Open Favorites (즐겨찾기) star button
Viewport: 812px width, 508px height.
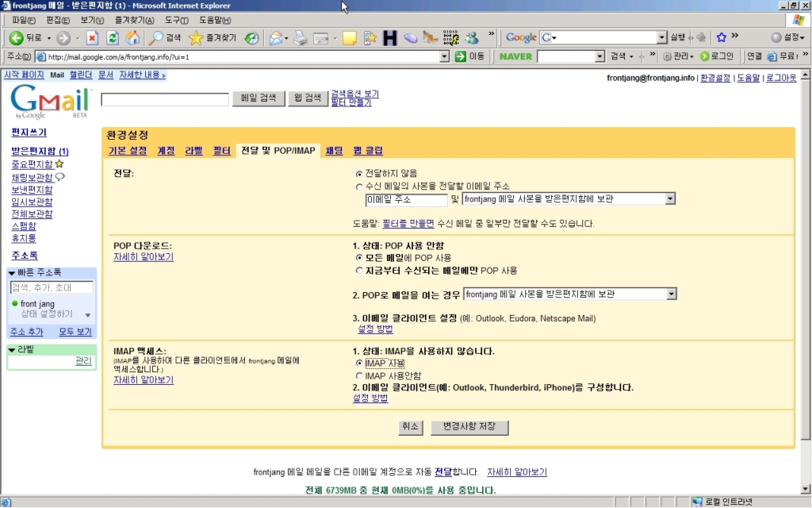pyautogui.click(x=212, y=38)
